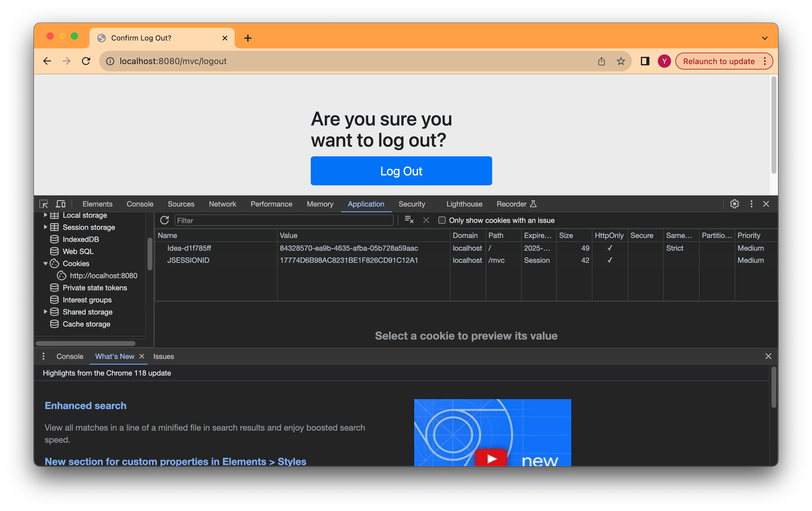This screenshot has height=511, width=812.
Task: Reload the page with the reload button
Action: (86, 61)
